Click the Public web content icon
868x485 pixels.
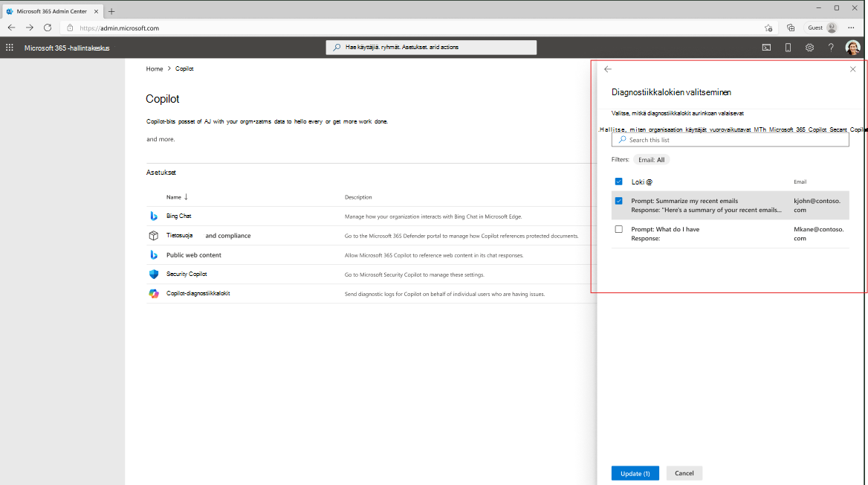click(154, 255)
